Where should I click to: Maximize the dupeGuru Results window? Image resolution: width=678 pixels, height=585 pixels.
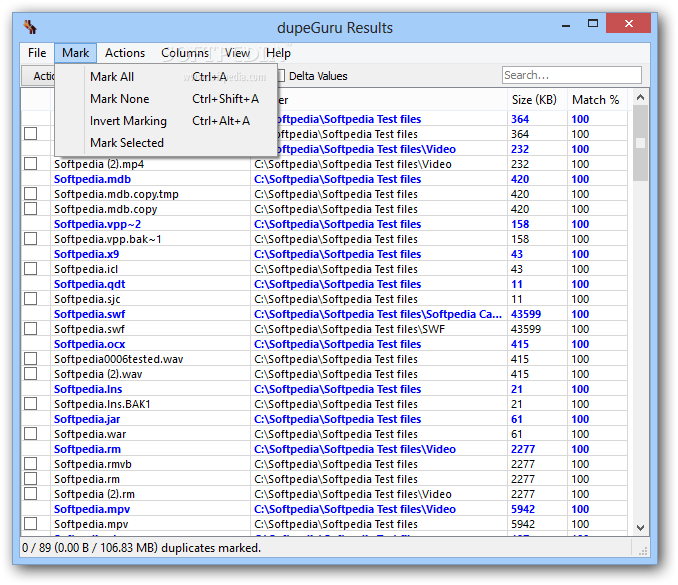[593, 24]
